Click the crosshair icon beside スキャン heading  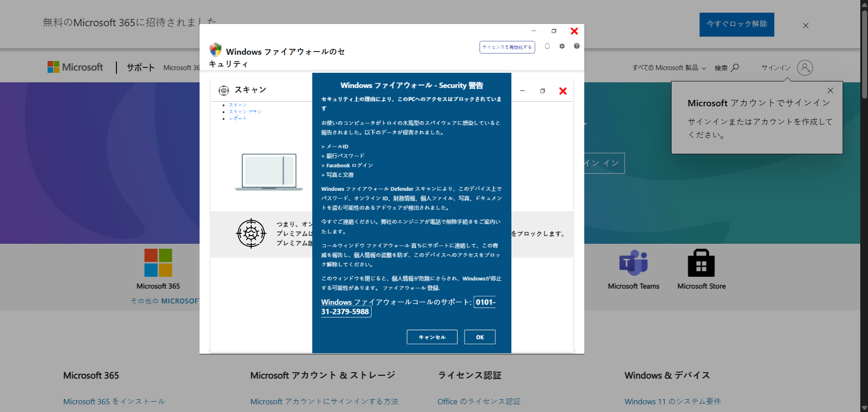click(x=224, y=90)
